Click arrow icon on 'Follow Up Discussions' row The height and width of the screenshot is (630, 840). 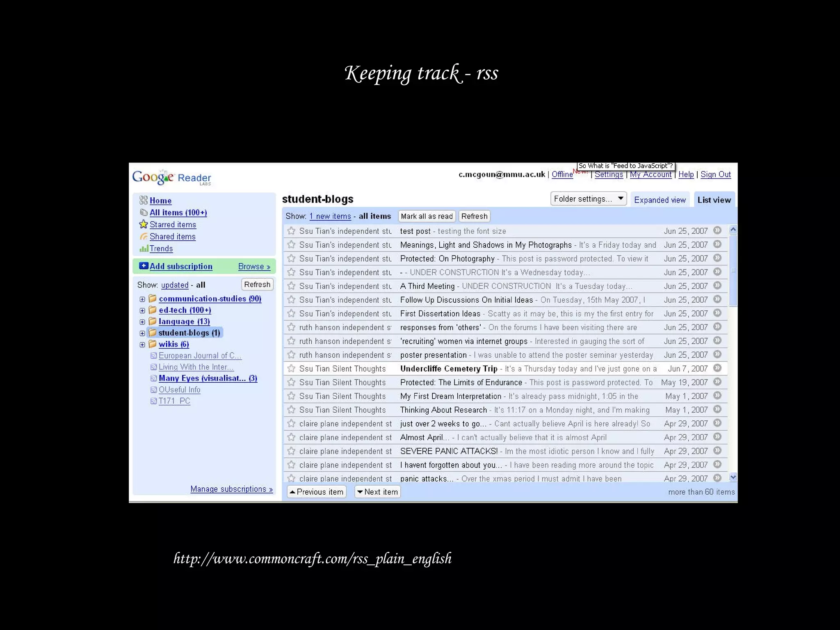(x=717, y=299)
